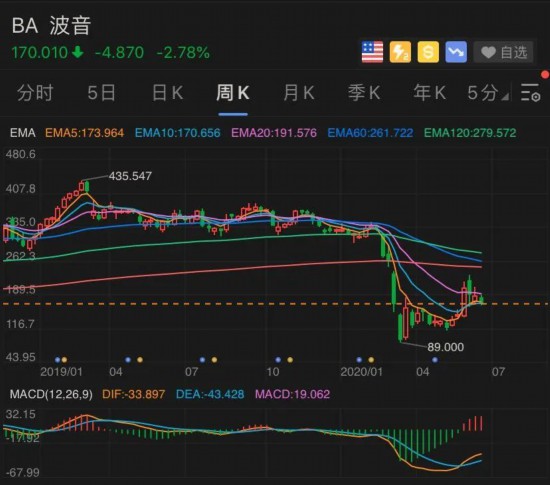This screenshot has height=485, width=550.
Task: Tap the MACD(12,26,9) indicator label
Action: coord(51,394)
